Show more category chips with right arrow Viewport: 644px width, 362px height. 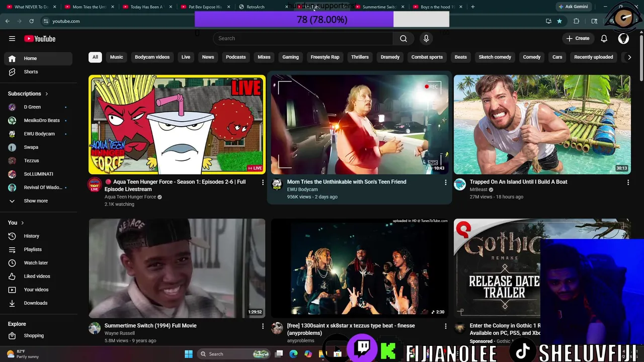[x=629, y=57]
